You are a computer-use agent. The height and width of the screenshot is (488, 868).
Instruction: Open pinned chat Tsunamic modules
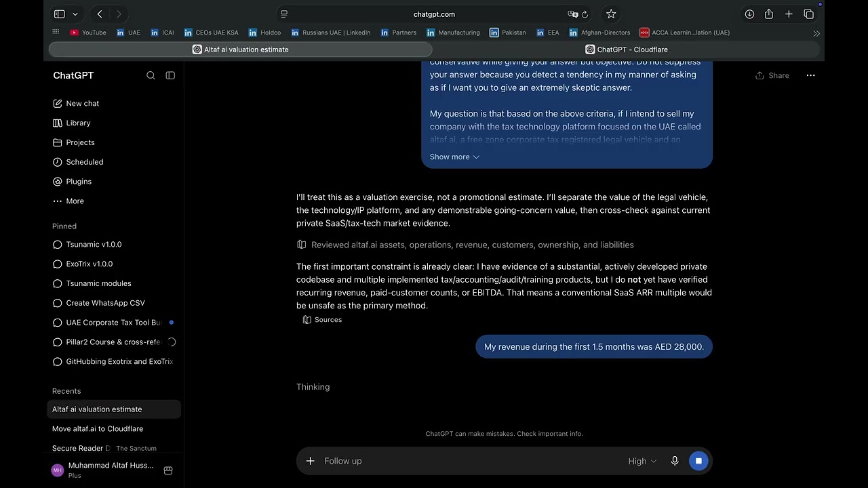(114, 284)
